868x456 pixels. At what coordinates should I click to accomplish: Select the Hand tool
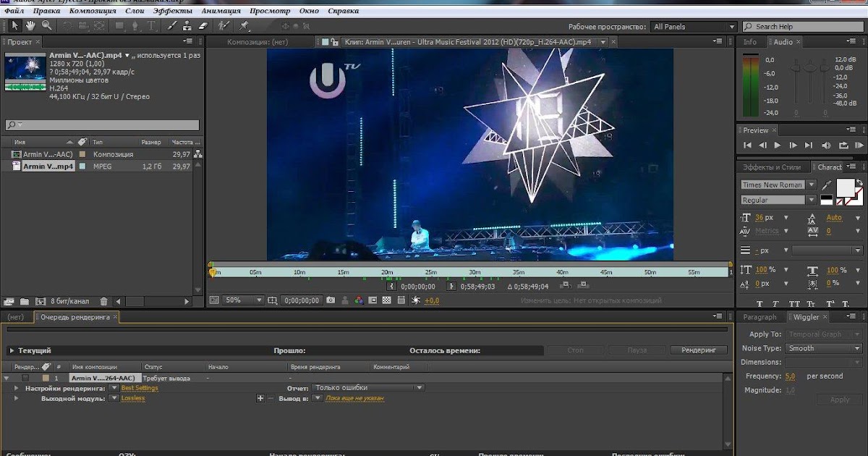(x=31, y=25)
